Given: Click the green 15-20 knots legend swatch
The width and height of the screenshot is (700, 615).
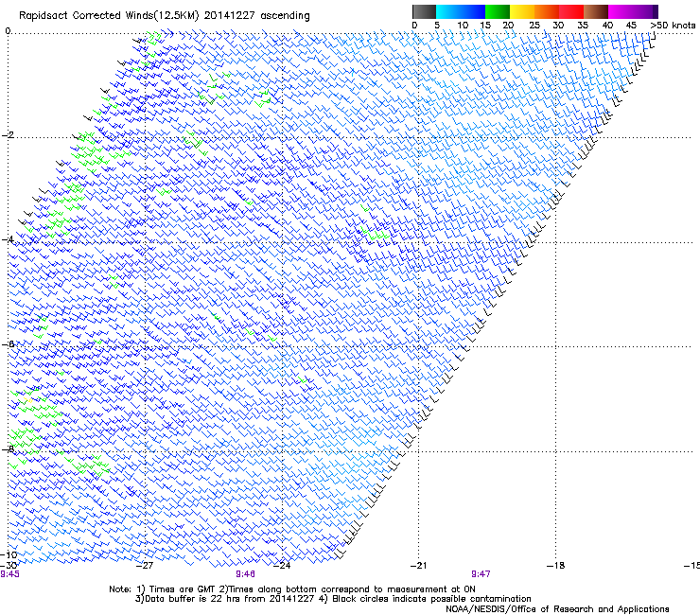Looking at the screenshot, I should click(498, 11).
